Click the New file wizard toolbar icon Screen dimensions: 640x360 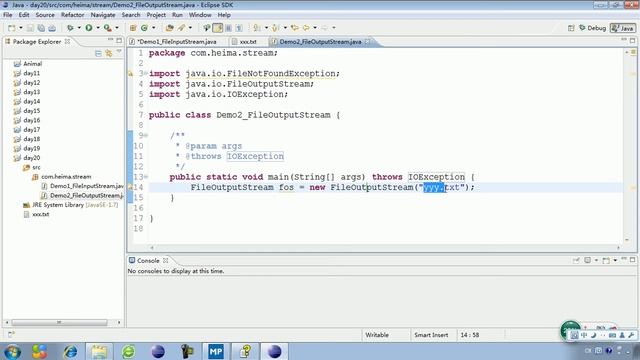coord(11,28)
